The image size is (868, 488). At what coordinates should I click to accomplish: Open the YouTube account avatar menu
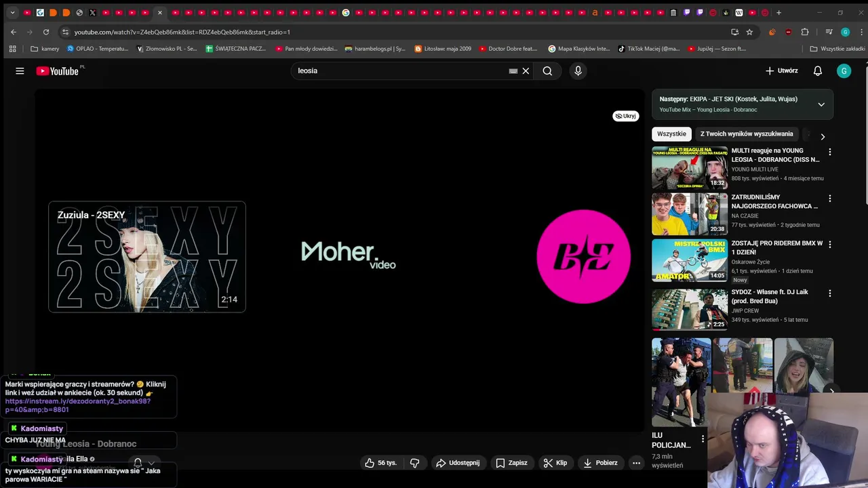tap(844, 70)
